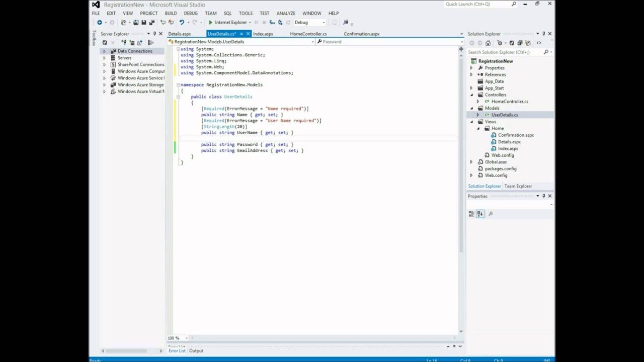Select the View Code icon in Solution Explorer

539,43
